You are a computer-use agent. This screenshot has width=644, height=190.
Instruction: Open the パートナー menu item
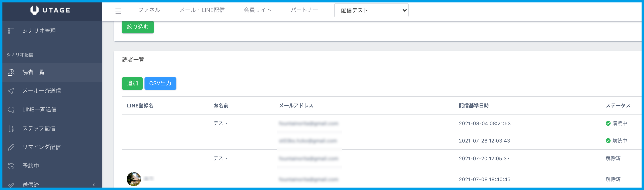pyautogui.click(x=304, y=10)
